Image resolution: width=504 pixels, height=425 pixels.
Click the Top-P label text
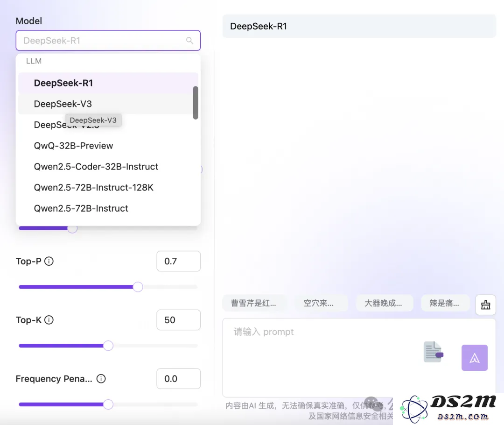tap(28, 261)
